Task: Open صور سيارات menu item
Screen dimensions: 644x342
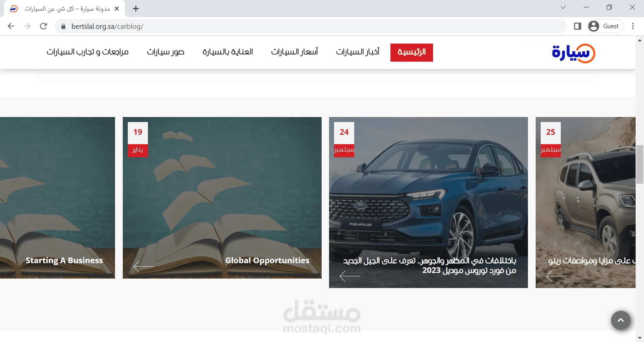Action: [x=165, y=52]
